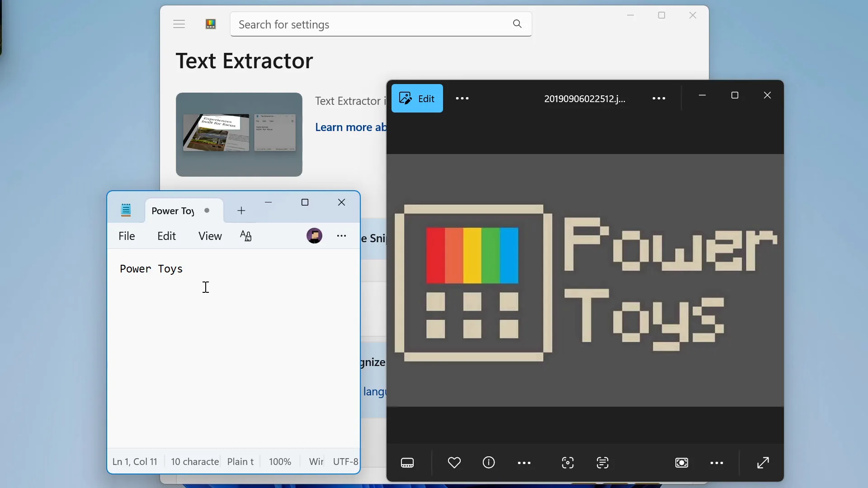Click the Text Extractor page heading

245,61
